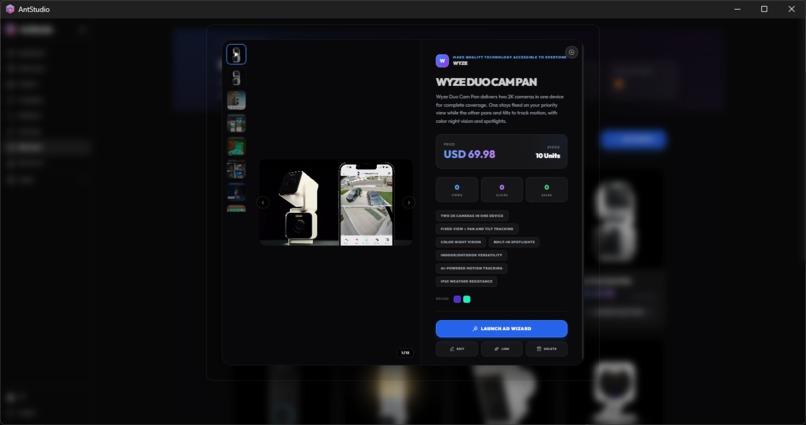This screenshot has width=806, height=425.
Task: Click the brand tagline text
Action: [509, 58]
